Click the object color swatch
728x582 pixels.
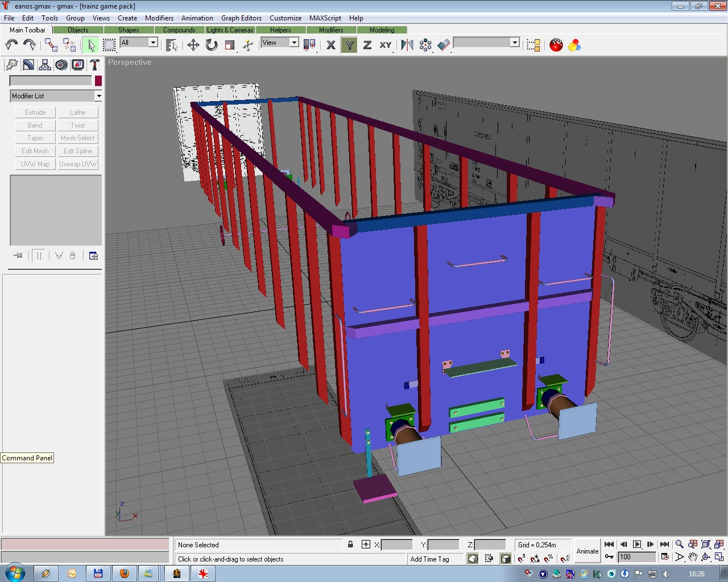(98, 81)
